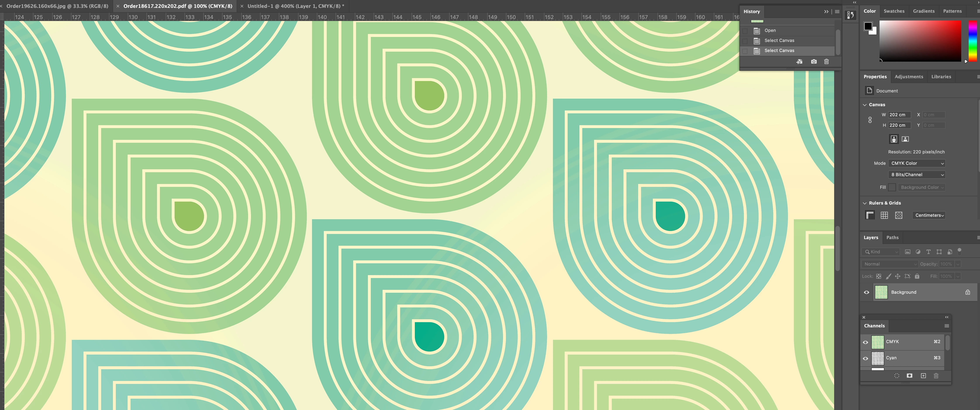Click the camera icon to create new snapshot

[x=813, y=62]
